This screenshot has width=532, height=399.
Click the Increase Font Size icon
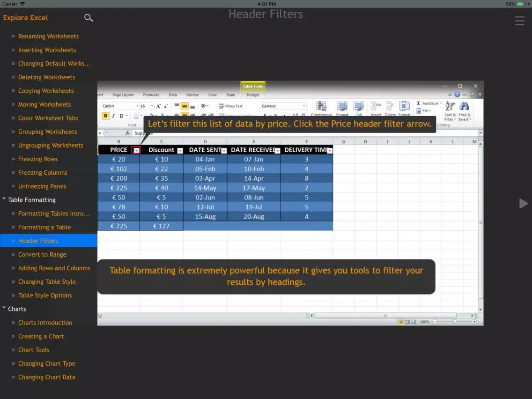[158, 106]
